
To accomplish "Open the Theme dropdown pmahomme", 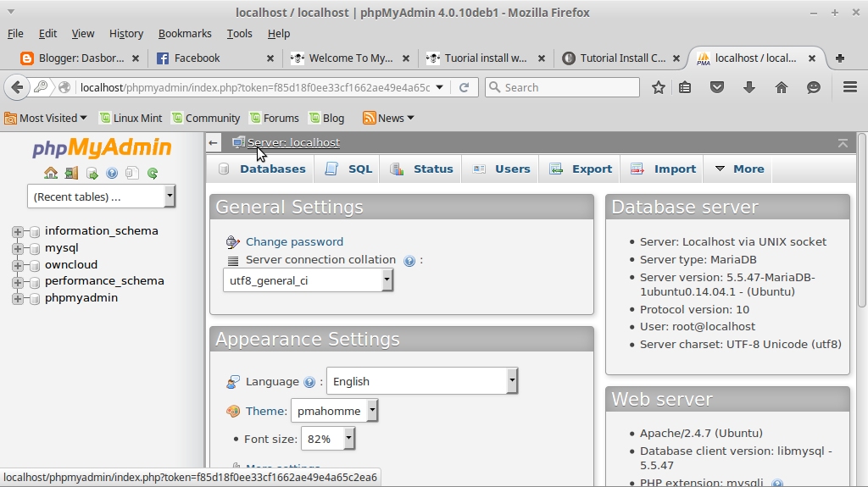I will coord(334,411).
